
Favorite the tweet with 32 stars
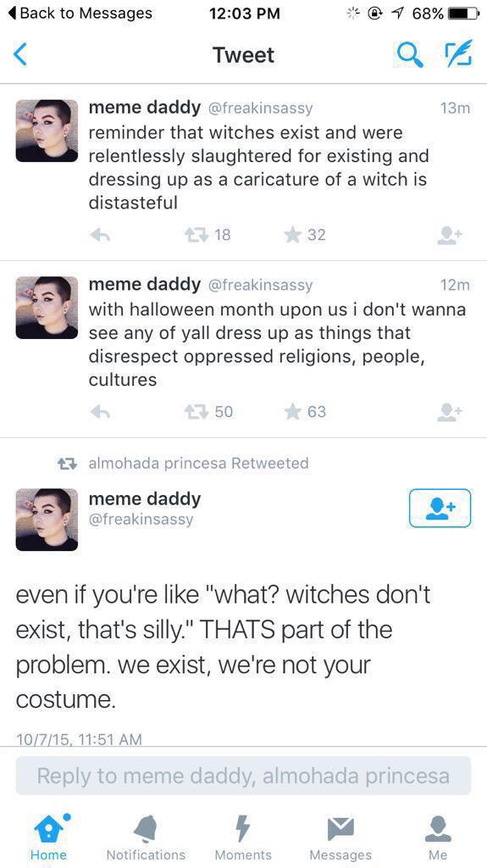pos(292,235)
